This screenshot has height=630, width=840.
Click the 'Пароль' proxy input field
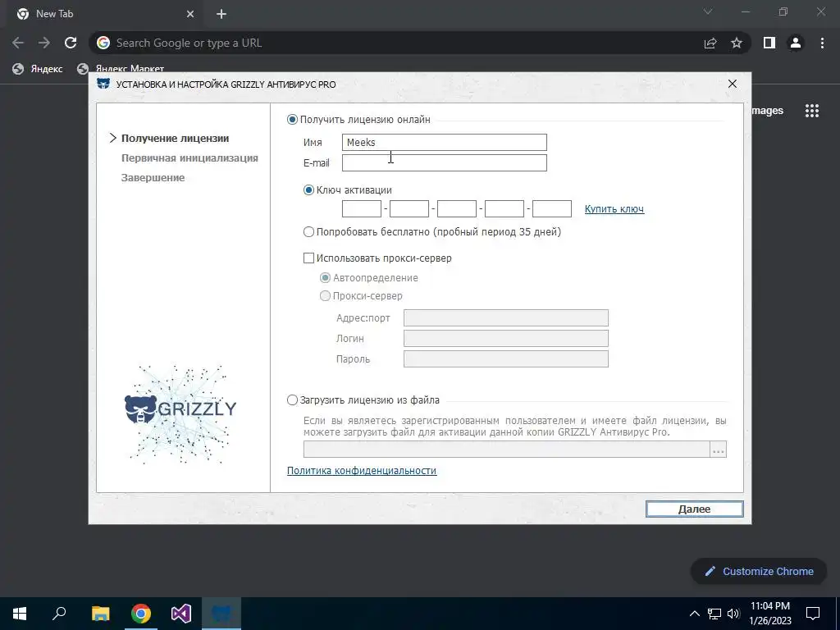pos(505,359)
